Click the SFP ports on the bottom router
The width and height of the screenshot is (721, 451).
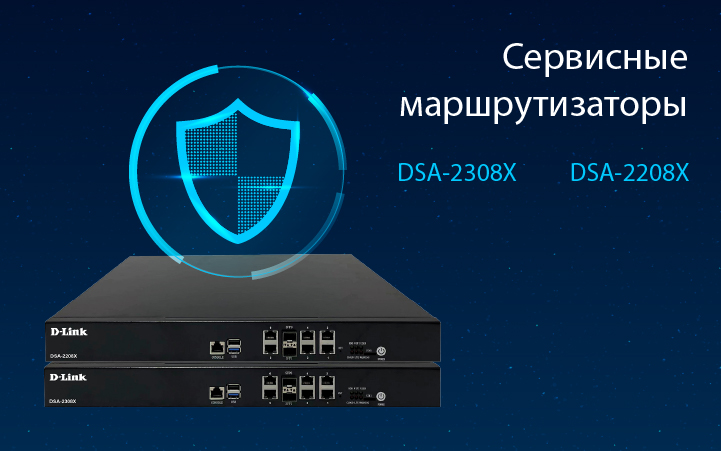click(x=289, y=388)
